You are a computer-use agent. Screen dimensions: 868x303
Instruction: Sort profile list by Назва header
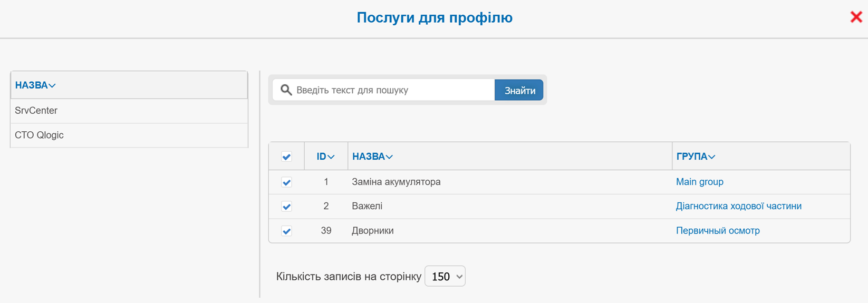point(35,85)
